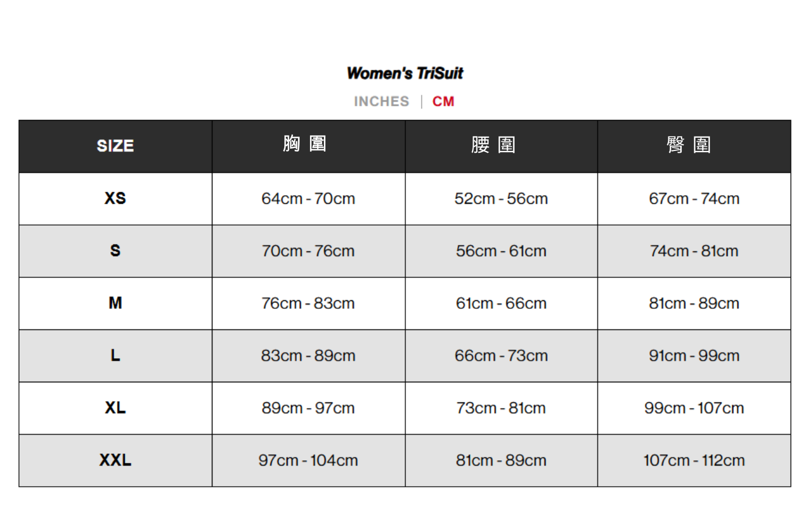Screen dimensions: 812x508
Task: Select the S size row label
Action: [115, 251]
